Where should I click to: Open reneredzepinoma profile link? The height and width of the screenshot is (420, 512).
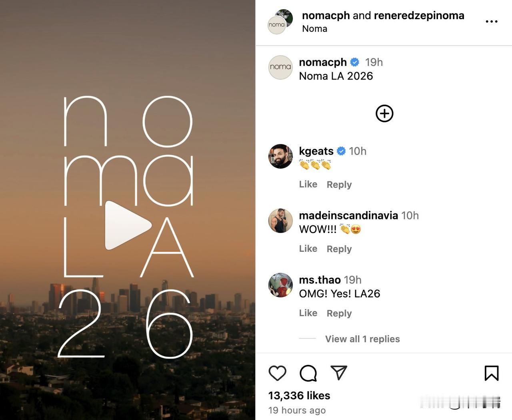[x=419, y=15]
